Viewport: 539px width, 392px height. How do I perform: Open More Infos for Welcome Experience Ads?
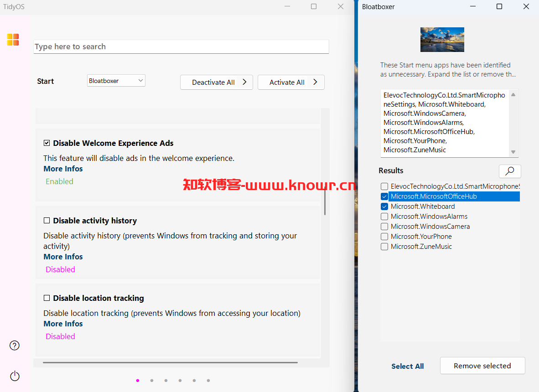[x=63, y=169]
